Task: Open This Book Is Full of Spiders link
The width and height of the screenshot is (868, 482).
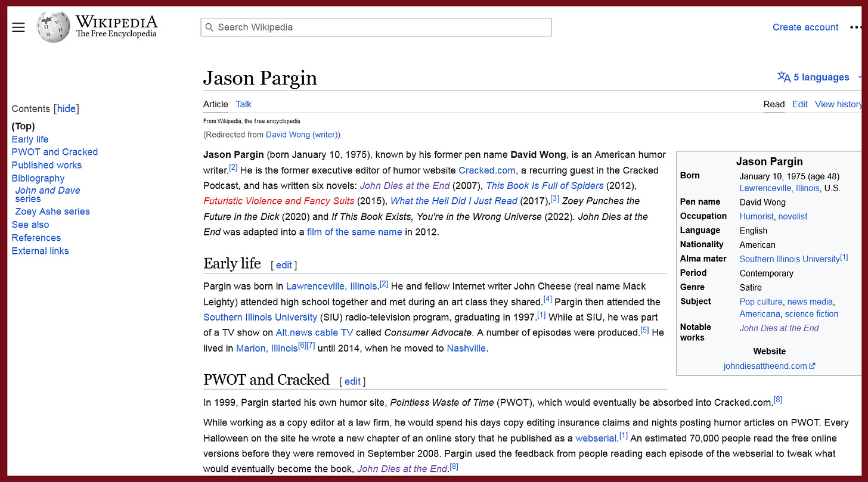Action: [545, 185]
